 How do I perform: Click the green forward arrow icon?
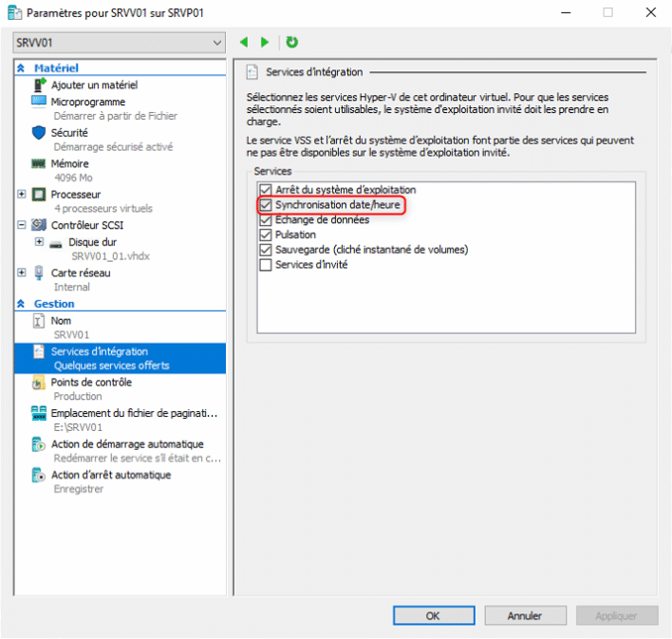tap(265, 43)
